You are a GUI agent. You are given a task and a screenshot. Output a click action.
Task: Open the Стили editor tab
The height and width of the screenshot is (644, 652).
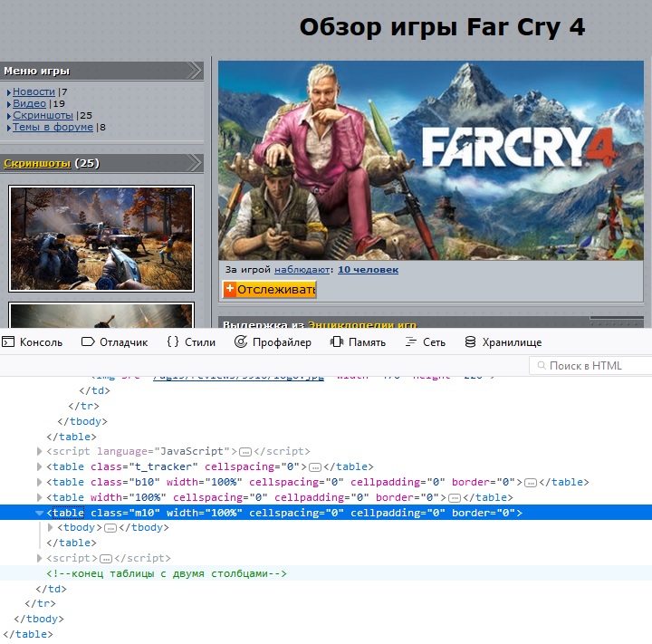(191, 342)
